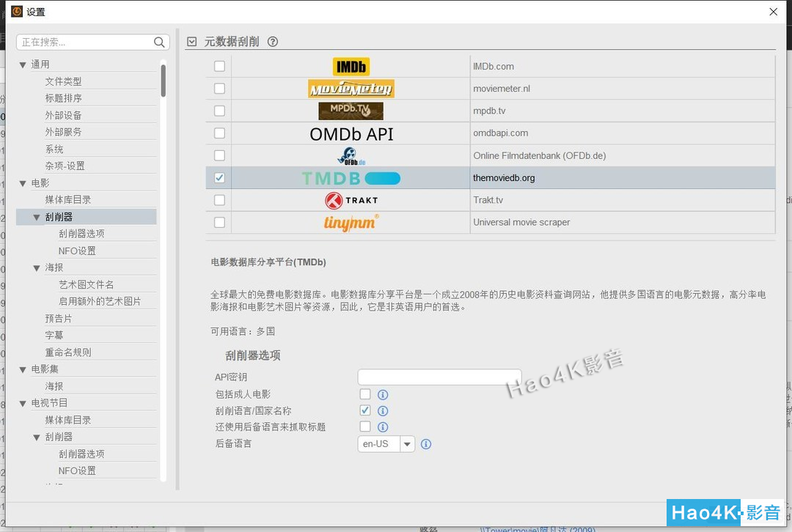Open 启用额外的艺术图片 settings
Viewport: 792px width, 532px height.
(x=100, y=301)
